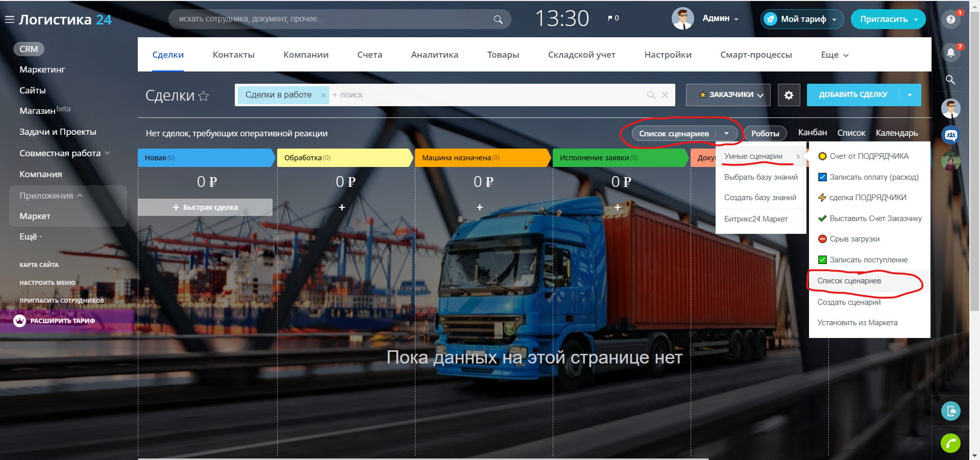Switch to the Календарь view

(x=897, y=133)
